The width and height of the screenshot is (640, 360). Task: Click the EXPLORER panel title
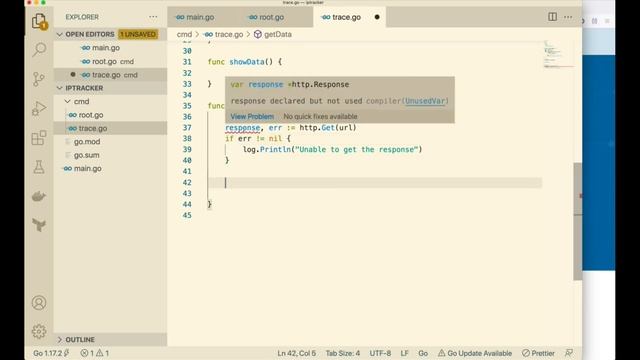[82, 17]
